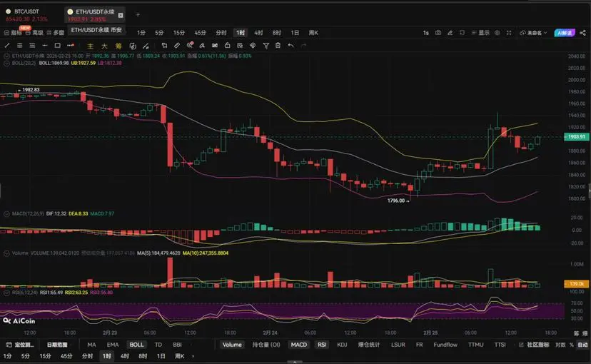Viewport: 591px width, 364px height.
Task: Open 社区指标 community indicators
Action: click(x=535, y=345)
